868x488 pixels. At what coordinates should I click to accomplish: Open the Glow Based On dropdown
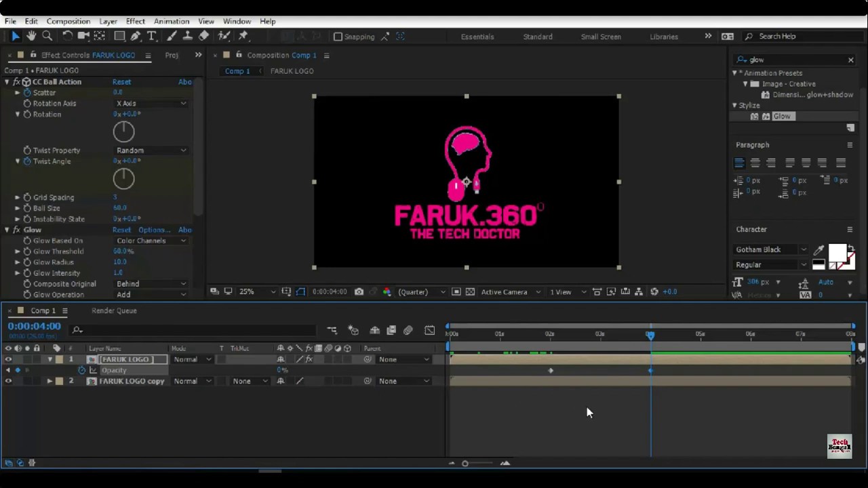[151, 241]
